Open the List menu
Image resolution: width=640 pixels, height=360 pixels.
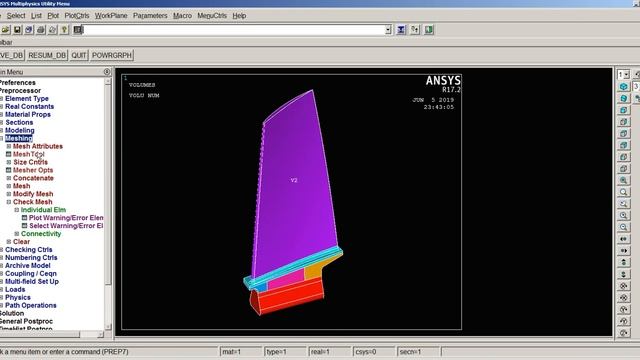[x=36, y=16]
